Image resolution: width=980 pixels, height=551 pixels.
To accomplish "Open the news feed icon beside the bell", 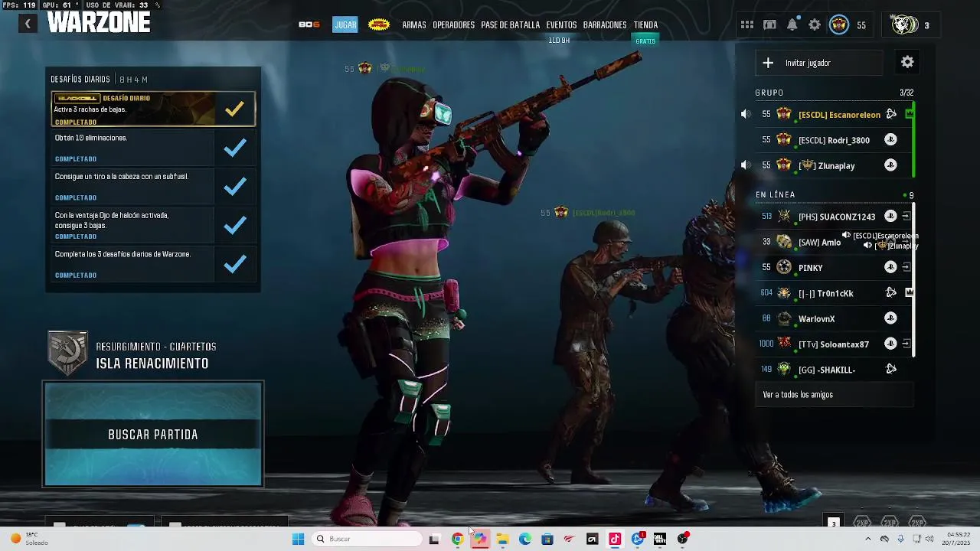I will point(769,25).
